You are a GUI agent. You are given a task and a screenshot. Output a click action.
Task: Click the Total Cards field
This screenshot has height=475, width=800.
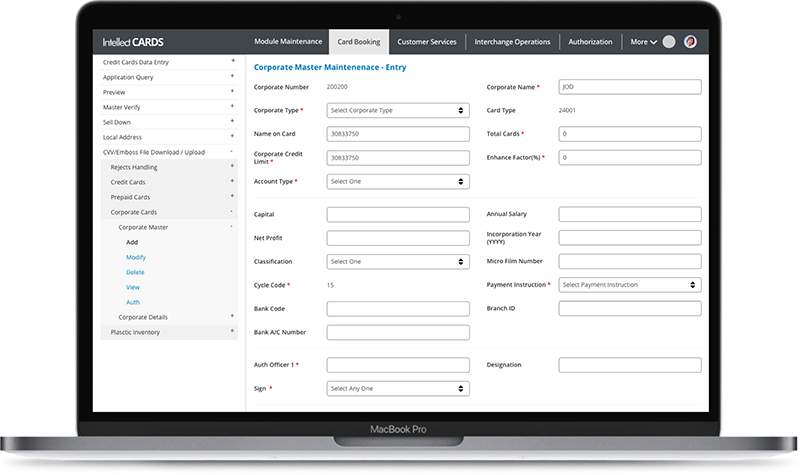coord(630,134)
